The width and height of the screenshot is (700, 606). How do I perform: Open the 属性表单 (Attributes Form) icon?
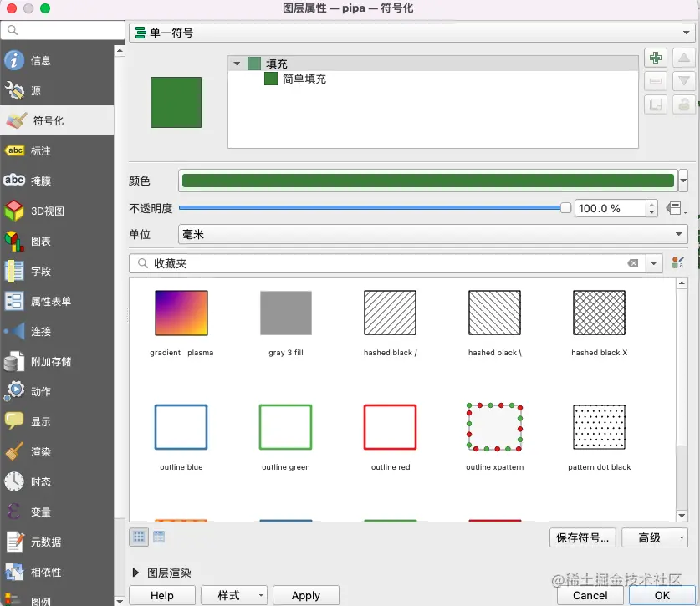14,301
